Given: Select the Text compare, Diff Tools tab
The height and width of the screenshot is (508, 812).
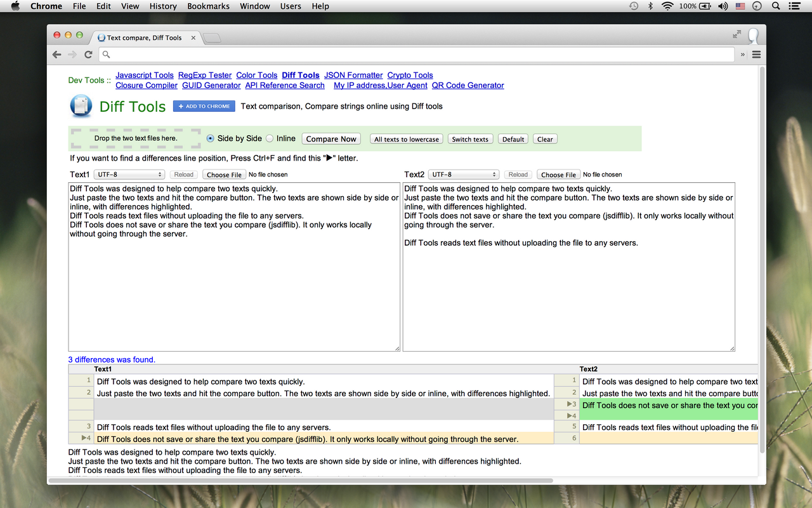Looking at the screenshot, I should click(145, 37).
